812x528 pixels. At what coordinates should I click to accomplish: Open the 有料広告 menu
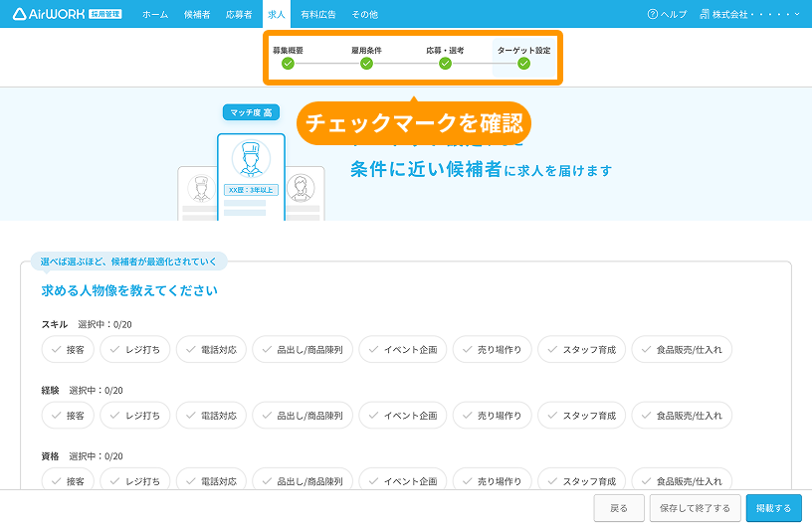[x=318, y=15]
